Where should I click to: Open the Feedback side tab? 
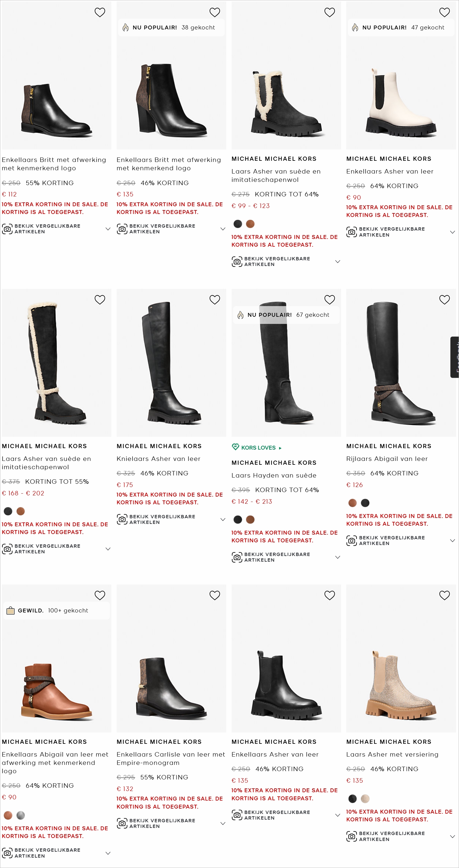455,357
